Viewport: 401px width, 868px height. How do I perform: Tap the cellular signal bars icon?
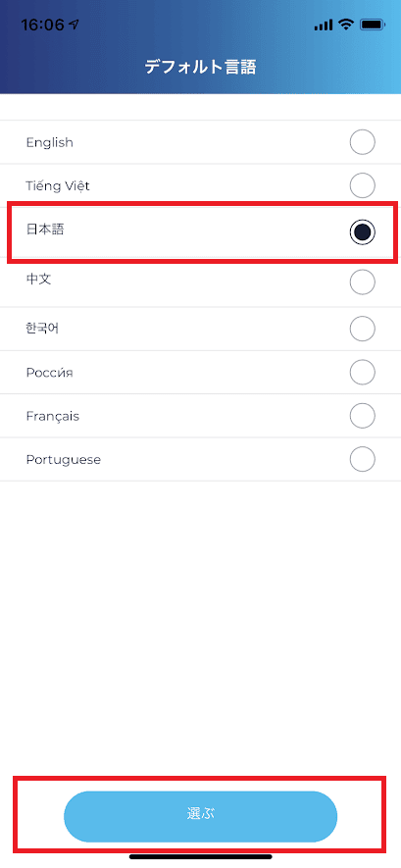(x=323, y=25)
